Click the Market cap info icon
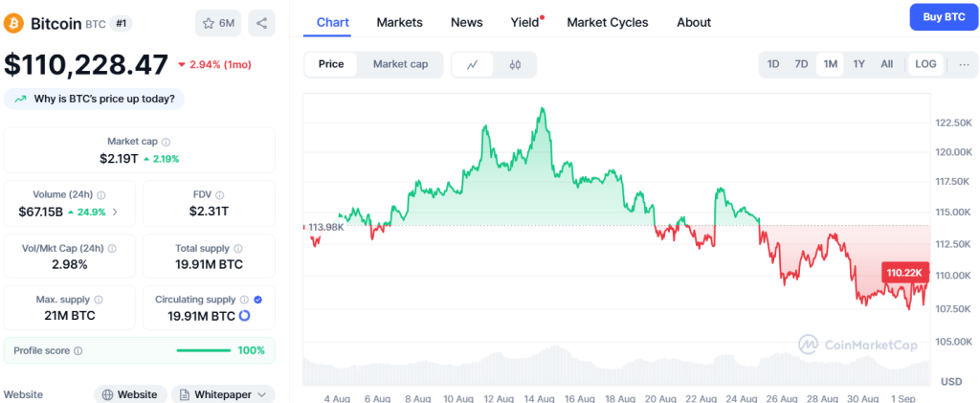 (167, 142)
